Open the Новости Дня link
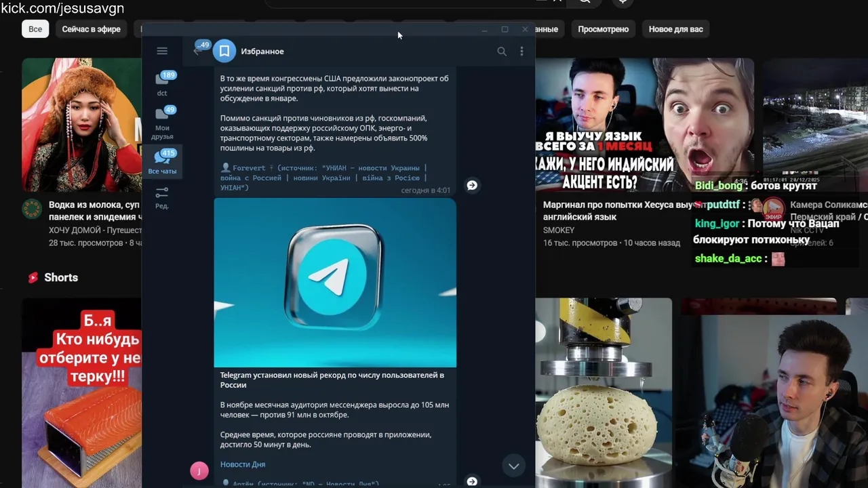Viewport: 868px width, 488px height. pos(243,464)
